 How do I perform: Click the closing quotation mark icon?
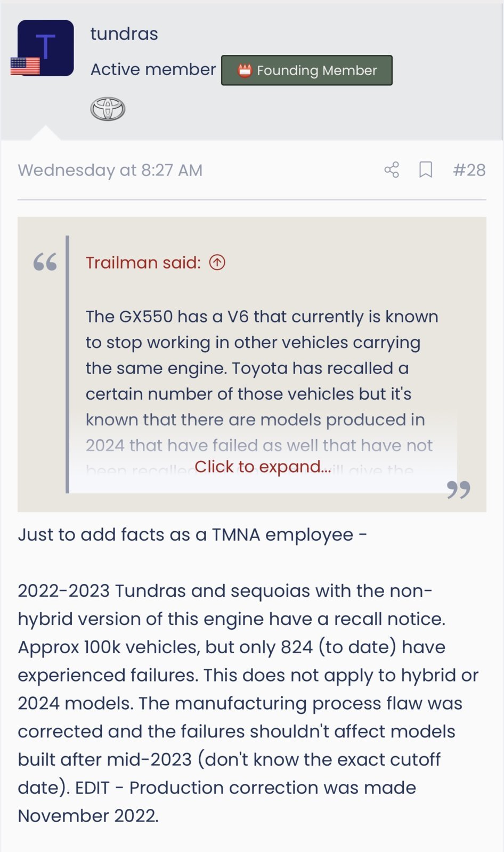[459, 489]
